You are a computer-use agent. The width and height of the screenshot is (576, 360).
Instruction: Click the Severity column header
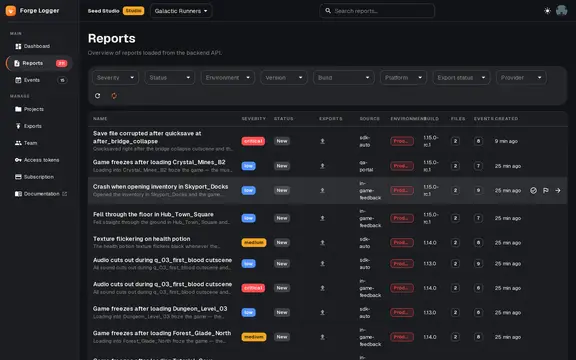253,119
